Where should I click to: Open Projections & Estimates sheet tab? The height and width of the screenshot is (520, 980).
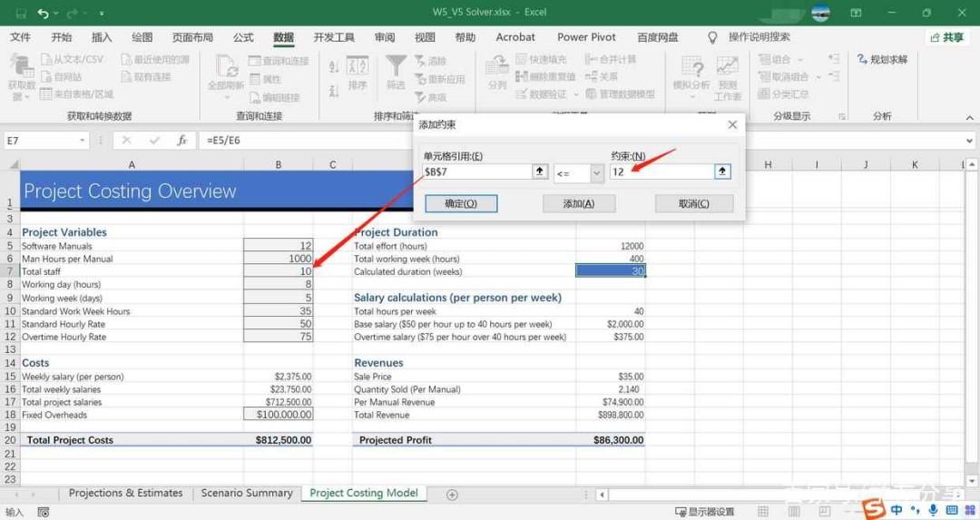pos(125,493)
